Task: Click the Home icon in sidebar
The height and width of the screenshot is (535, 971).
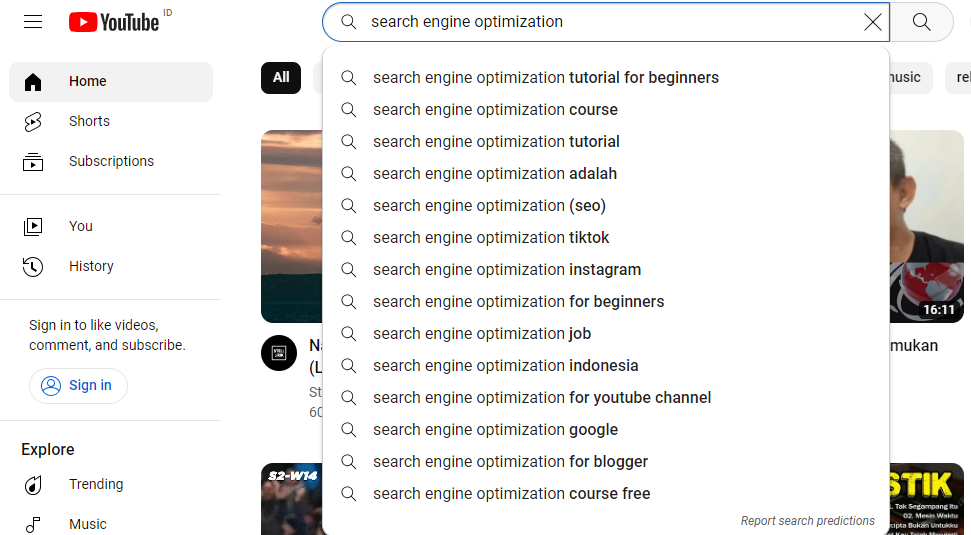Action: [x=33, y=82]
